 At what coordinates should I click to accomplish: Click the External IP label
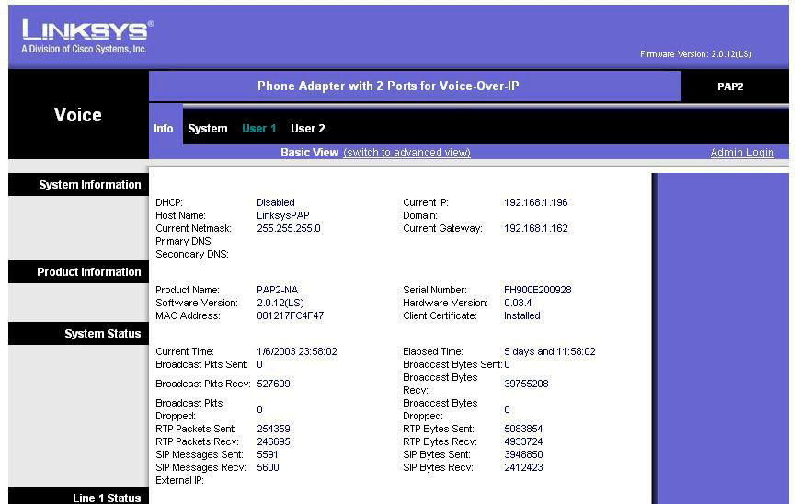tap(179, 481)
